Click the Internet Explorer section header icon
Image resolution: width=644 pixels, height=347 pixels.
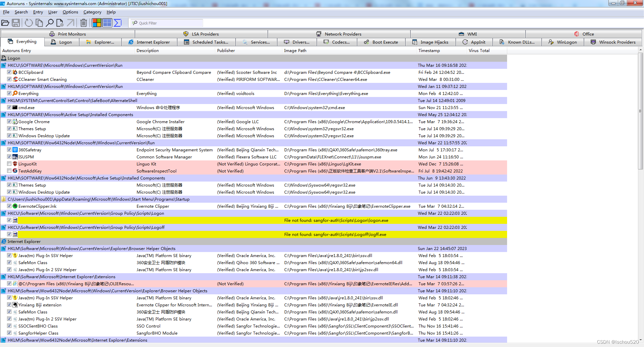point(4,241)
